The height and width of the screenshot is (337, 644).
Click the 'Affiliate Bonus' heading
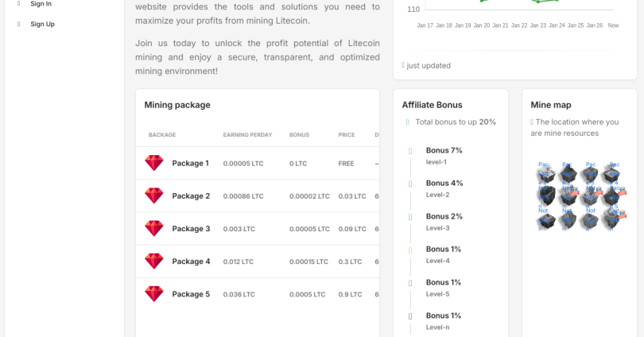pos(432,105)
